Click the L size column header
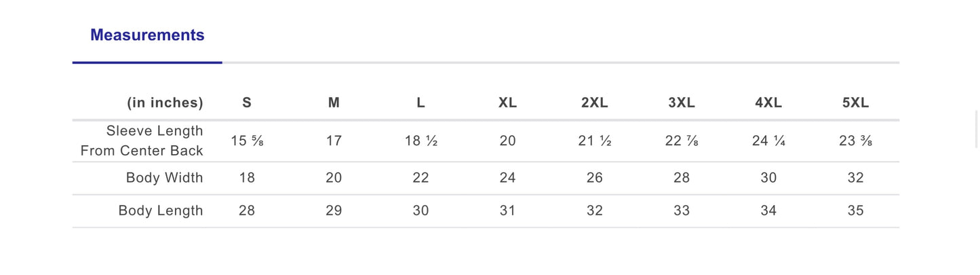The height and width of the screenshot is (275, 980). [x=420, y=103]
